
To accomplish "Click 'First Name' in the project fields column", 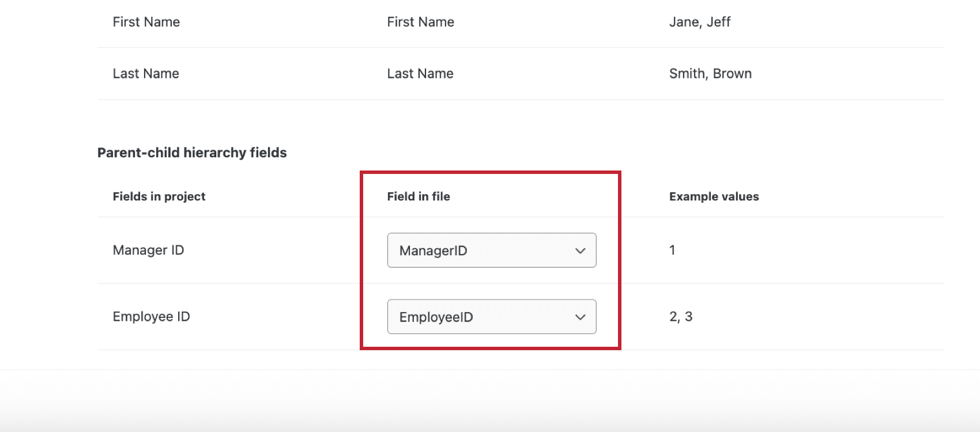I will (146, 22).
